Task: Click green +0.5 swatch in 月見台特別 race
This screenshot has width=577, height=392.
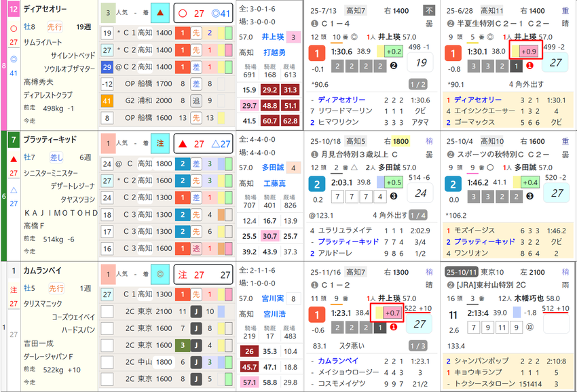Action: pyautogui.click(x=394, y=182)
